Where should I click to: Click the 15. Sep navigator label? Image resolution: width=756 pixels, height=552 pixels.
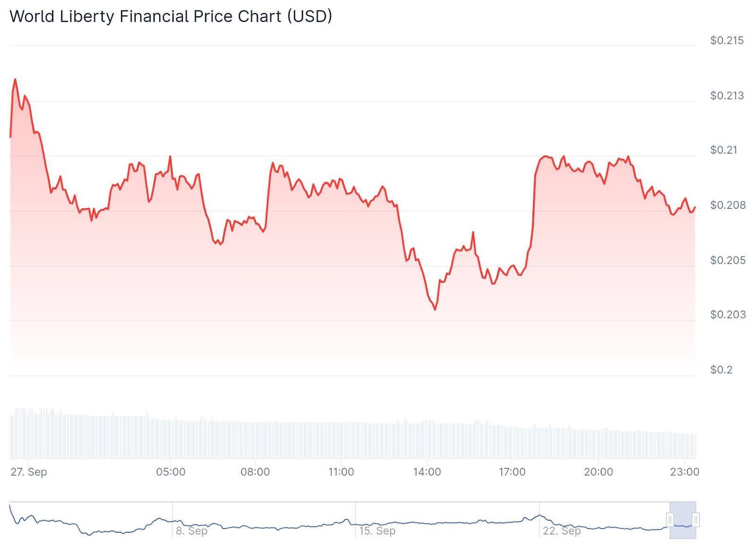(377, 531)
